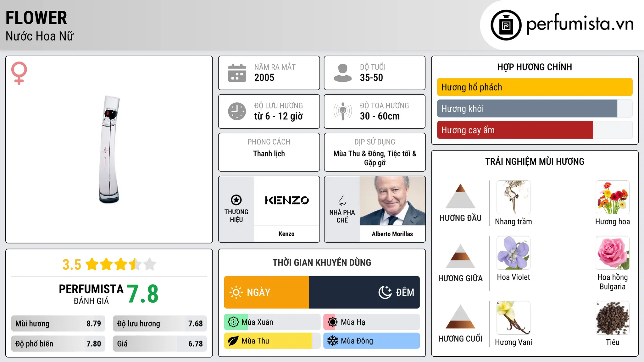
Task: Click the flower icon for Mùa Xuân
Action: [x=233, y=322]
